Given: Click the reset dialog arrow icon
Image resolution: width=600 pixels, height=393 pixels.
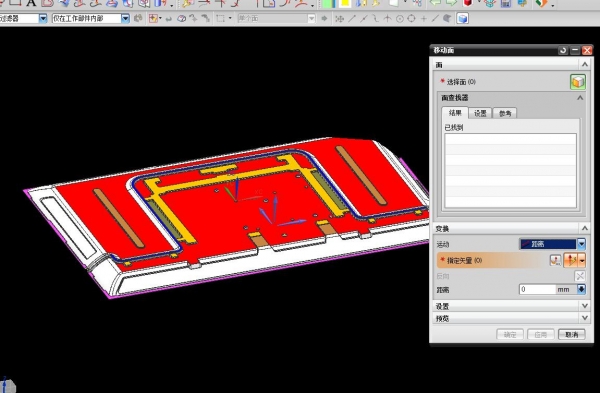Looking at the screenshot, I should pyautogui.click(x=563, y=50).
